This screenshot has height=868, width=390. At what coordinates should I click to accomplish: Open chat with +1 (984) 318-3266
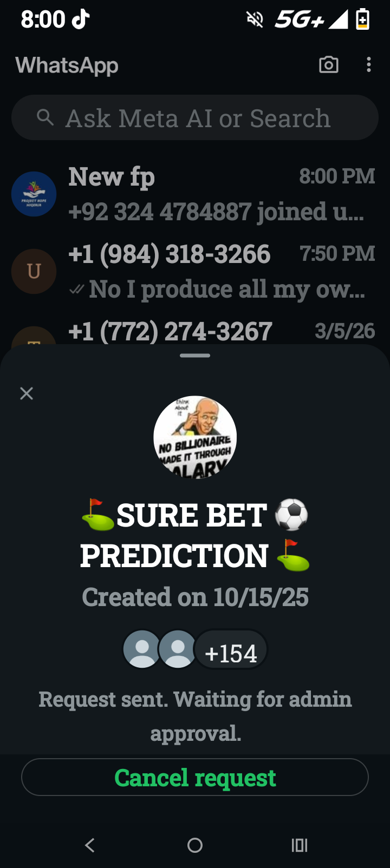click(x=195, y=271)
